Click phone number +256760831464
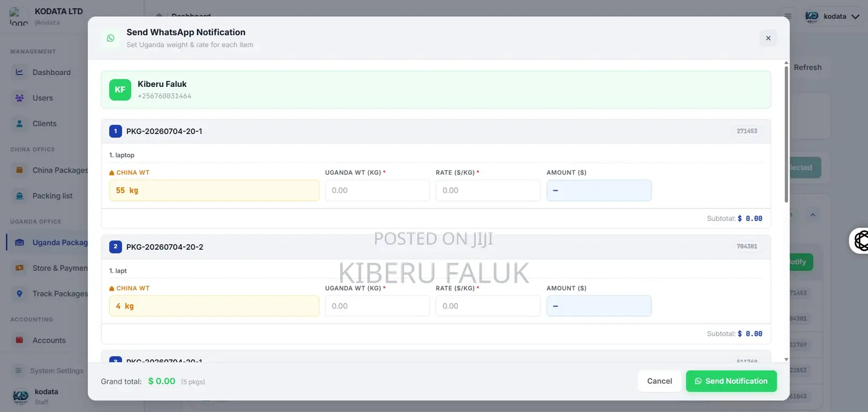868x412 pixels. [164, 96]
